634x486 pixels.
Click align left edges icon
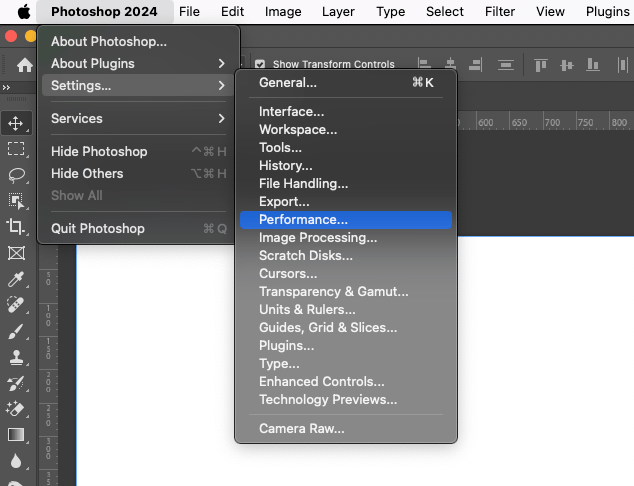pyautogui.click(x=424, y=64)
